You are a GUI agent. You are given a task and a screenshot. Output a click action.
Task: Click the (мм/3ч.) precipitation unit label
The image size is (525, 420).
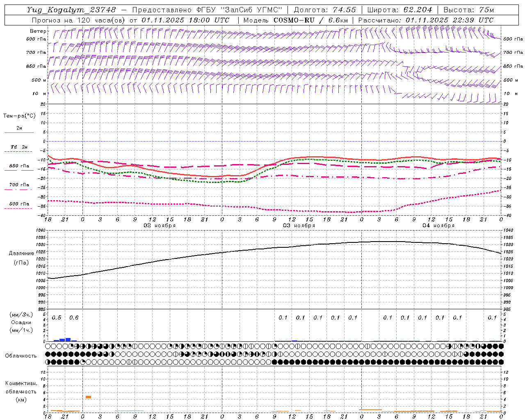[x=22, y=315]
